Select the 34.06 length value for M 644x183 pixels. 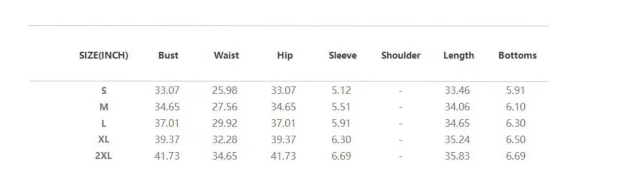tap(457, 107)
